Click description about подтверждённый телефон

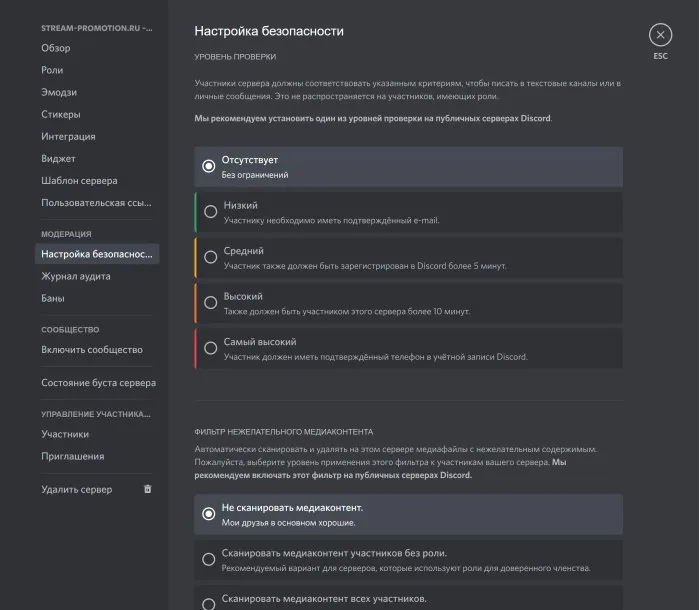click(x=375, y=357)
